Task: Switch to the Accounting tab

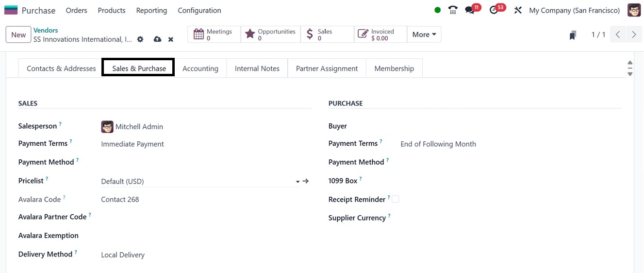Action: [x=200, y=68]
